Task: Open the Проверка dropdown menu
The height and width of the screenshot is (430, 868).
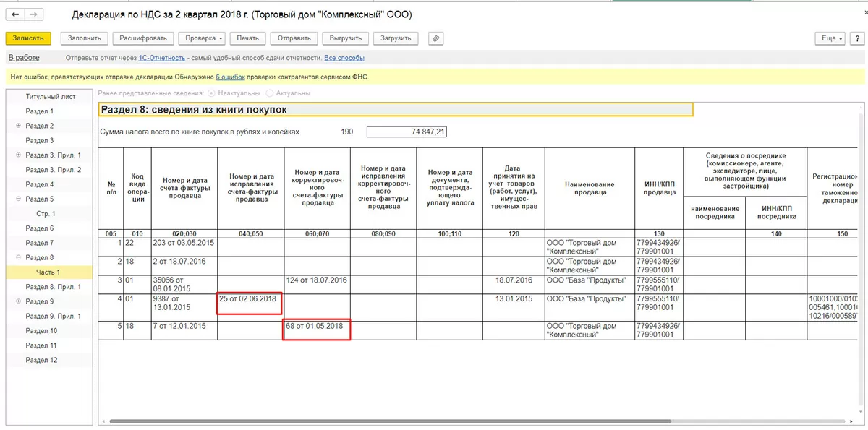Action: pyautogui.click(x=203, y=38)
